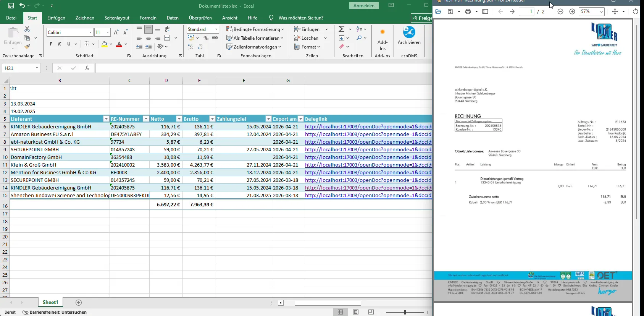This screenshot has height=316, width=644.
Task: Open Beleglink for Amazon Business EU row
Action: (x=368, y=134)
